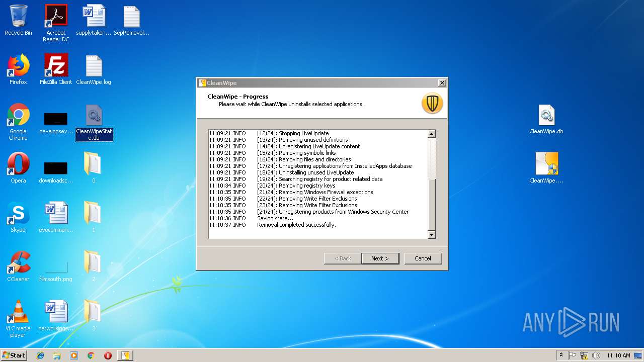The width and height of the screenshot is (644, 362).
Task: Open the folder named 0
Action: 93,168
